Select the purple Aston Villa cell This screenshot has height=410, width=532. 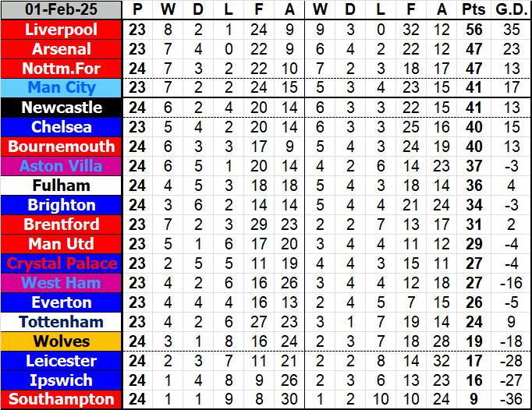click(61, 166)
